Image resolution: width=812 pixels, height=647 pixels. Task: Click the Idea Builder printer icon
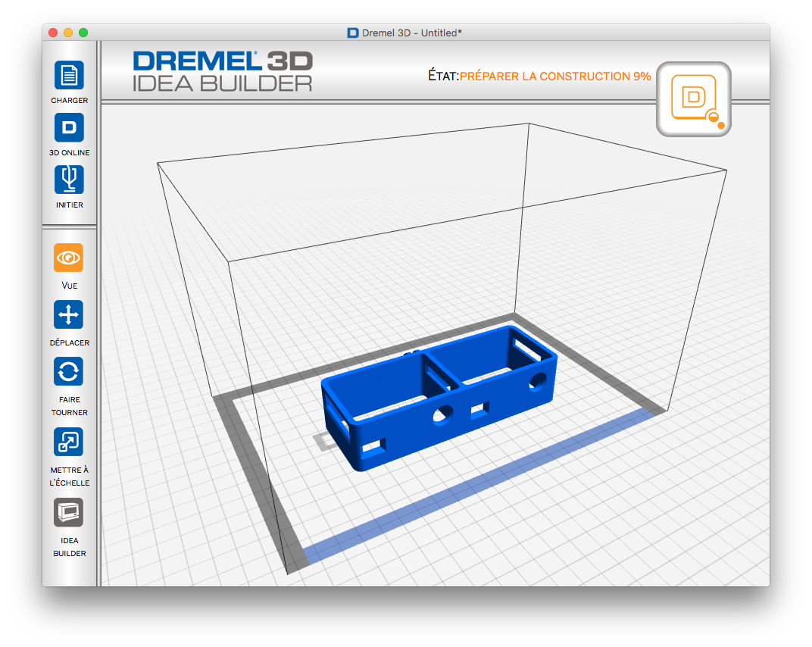click(x=68, y=513)
